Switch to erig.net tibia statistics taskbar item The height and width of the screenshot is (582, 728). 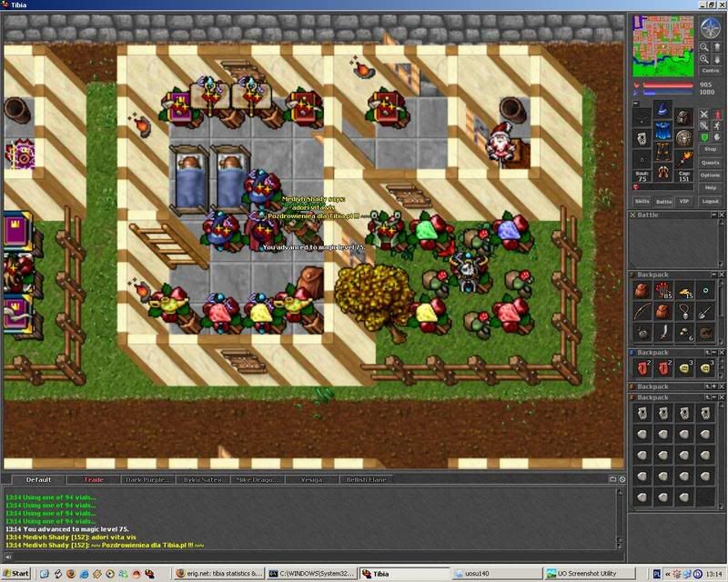click(219, 574)
